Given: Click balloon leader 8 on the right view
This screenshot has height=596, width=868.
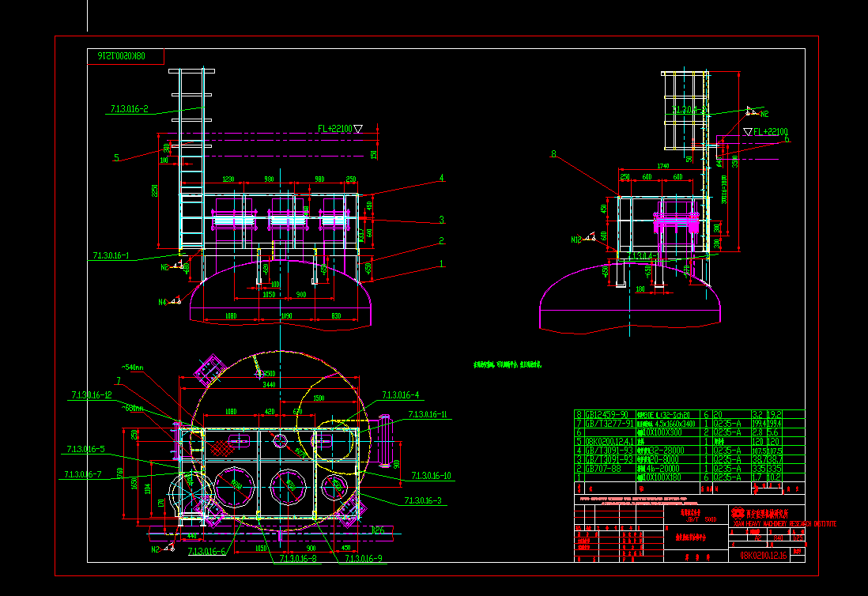Looking at the screenshot, I should click(x=553, y=154).
